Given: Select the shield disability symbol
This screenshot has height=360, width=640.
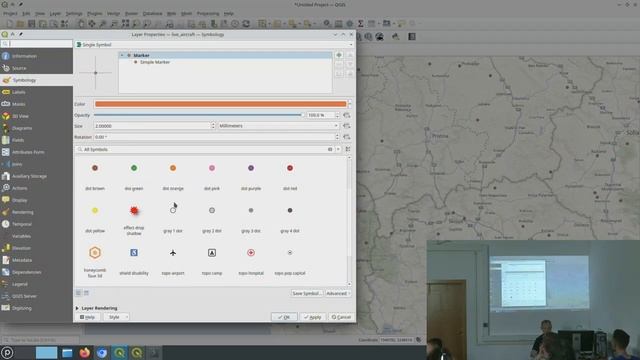Looking at the screenshot, I should [134, 253].
